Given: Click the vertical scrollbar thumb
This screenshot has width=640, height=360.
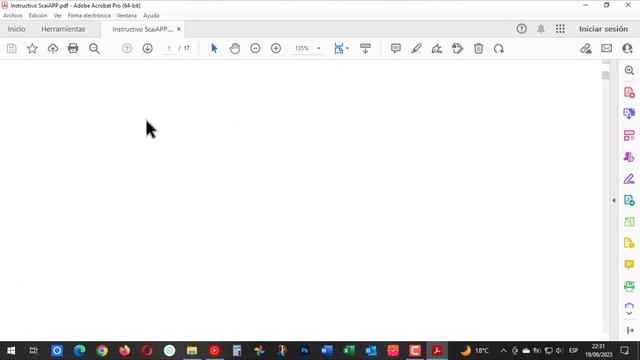Looking at the screenshot, I should click(605, 76).
